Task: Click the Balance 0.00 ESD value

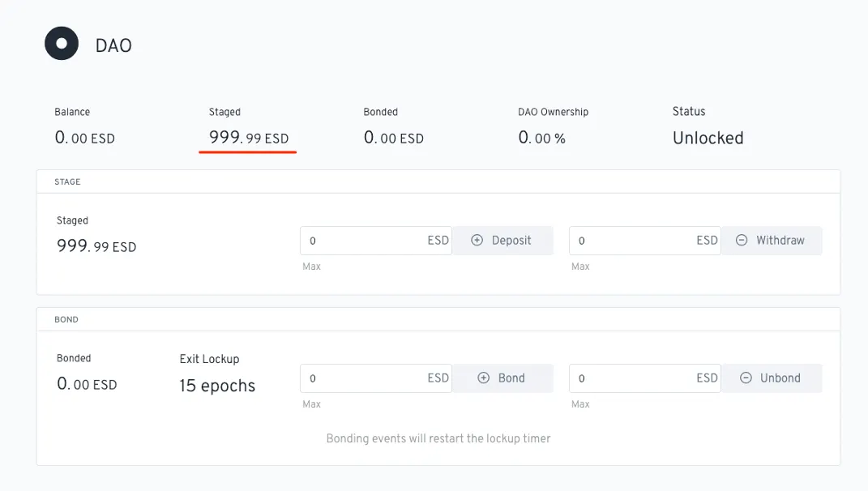Action: 85,137
